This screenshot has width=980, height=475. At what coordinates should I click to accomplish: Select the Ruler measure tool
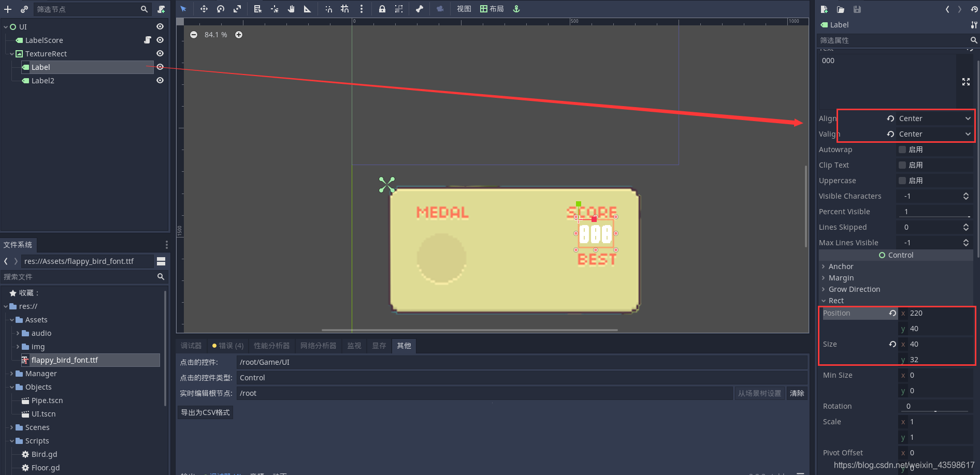[308, 9]
